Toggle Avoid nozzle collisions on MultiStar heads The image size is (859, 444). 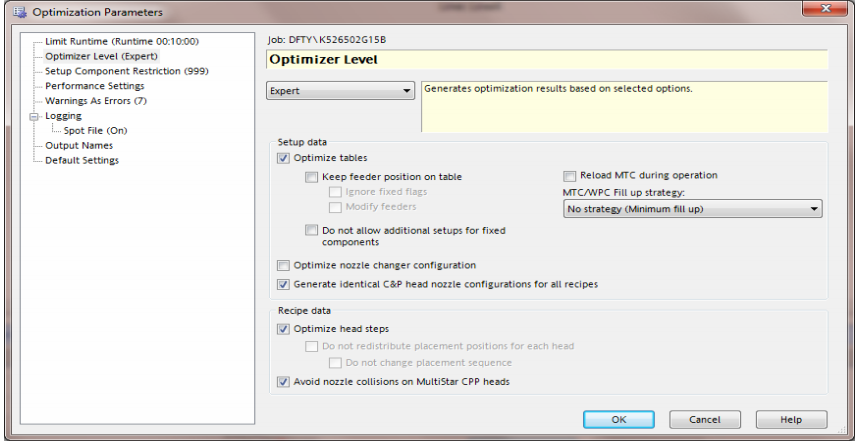pyautogui.click(x=284, y=381)
